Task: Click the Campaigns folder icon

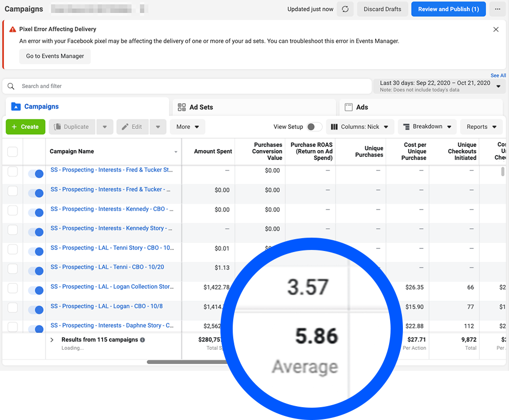Action: (16, 107)
